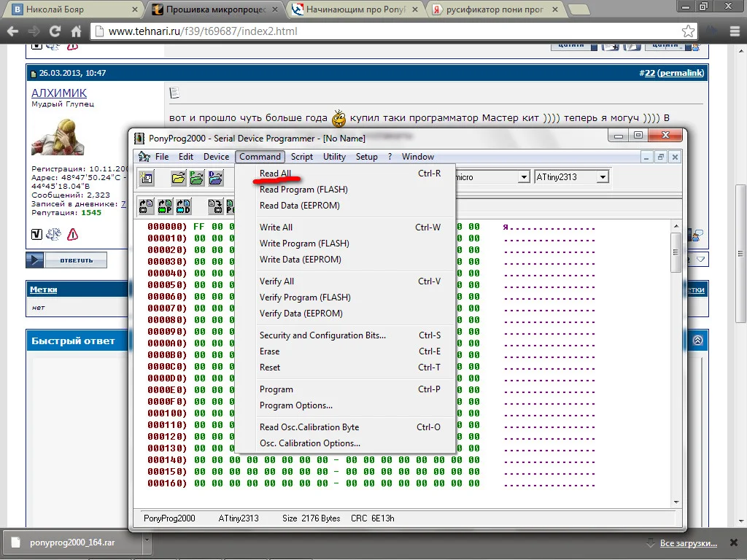This screenshot has width=747, height=560.
Task: Choose Read All from the Command menu
Action: [345, 174]
